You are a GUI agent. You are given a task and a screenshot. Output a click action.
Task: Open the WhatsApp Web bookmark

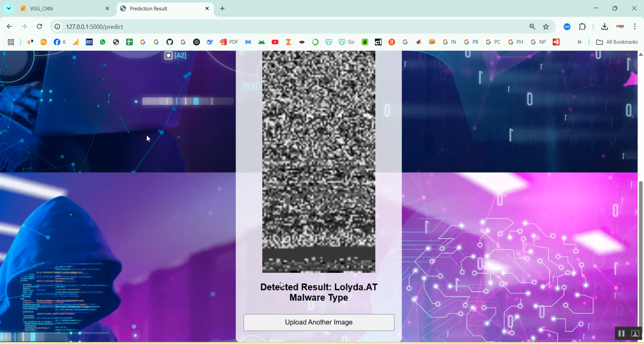pos(102,42)
